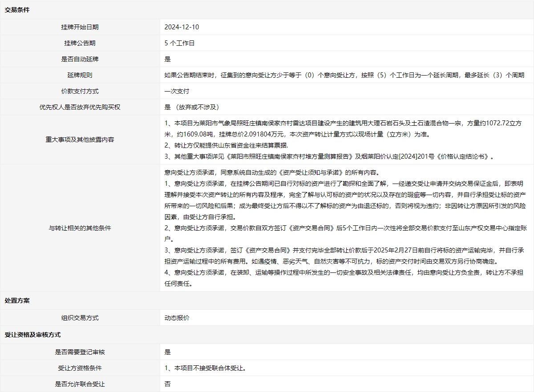Click the 处置方案 section header
Viewport: 534px width, 392px height.
pyautogui.click(x=17, y=300)
